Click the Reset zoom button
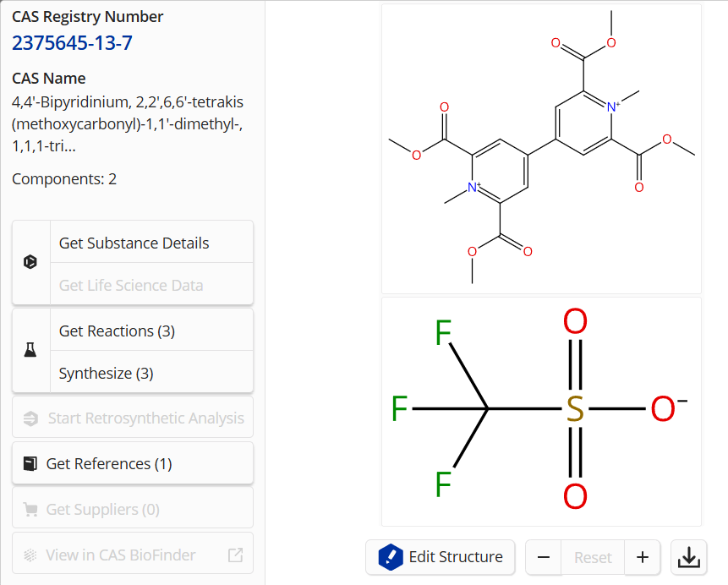 [593, 557]
